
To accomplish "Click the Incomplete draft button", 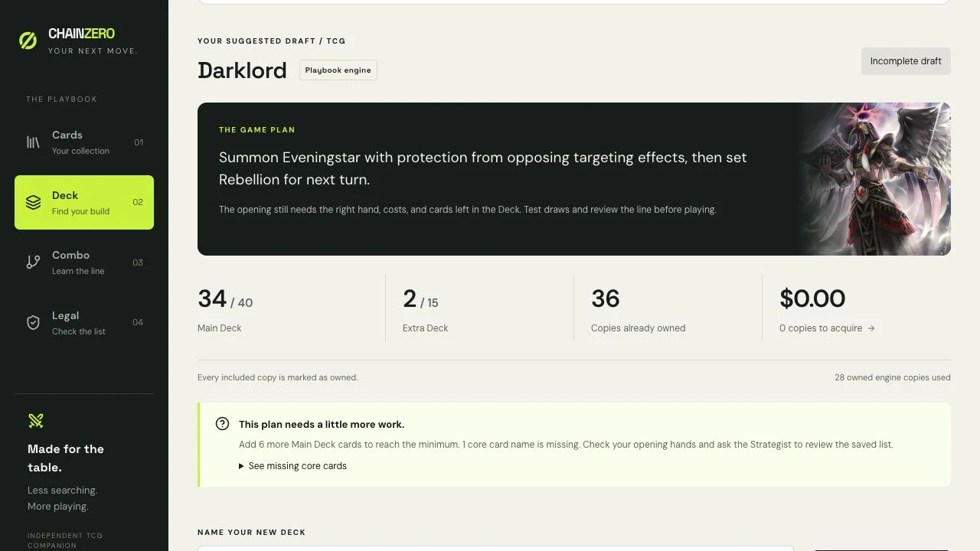I will (906, 61).
